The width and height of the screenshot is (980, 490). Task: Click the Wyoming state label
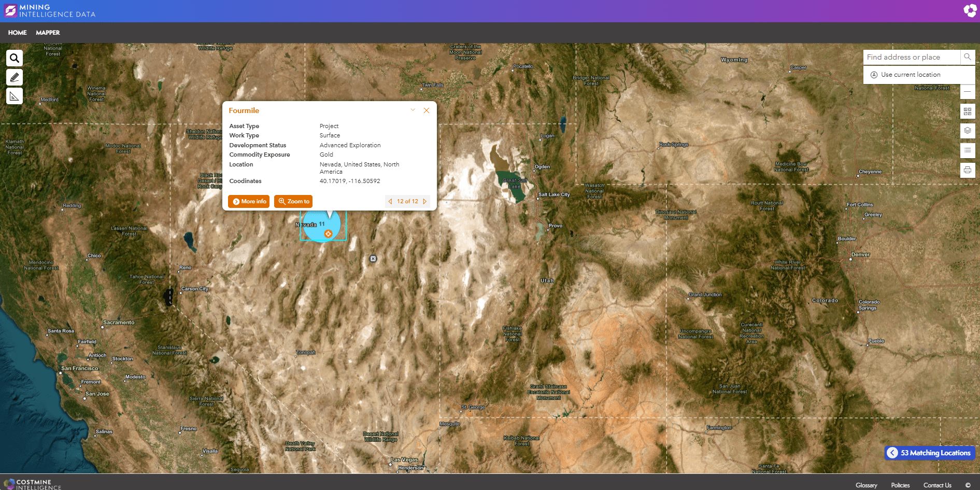tap(734, 60)
